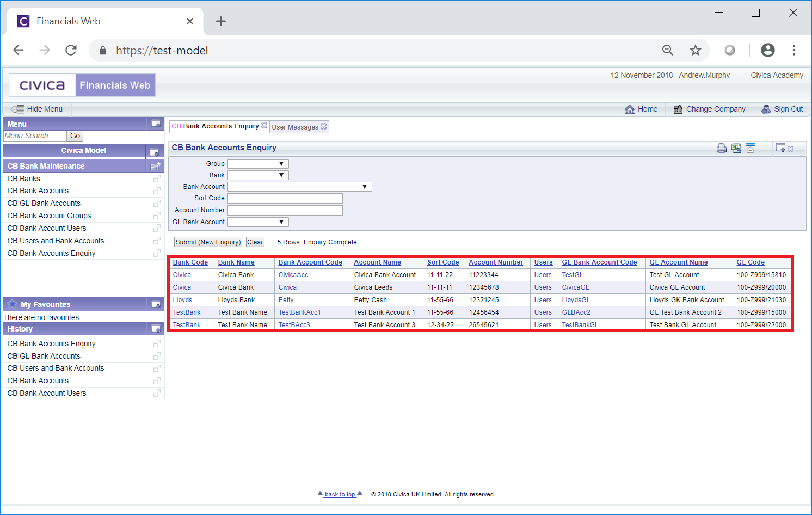Click the Clear button
The image size is (812, 515).
[255, 242]
